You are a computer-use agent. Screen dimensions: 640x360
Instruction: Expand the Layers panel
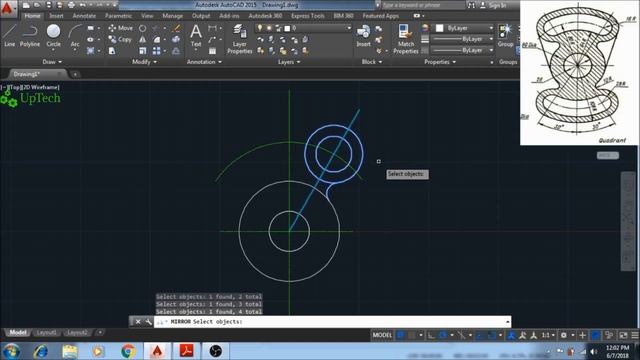tap(289, 62)
